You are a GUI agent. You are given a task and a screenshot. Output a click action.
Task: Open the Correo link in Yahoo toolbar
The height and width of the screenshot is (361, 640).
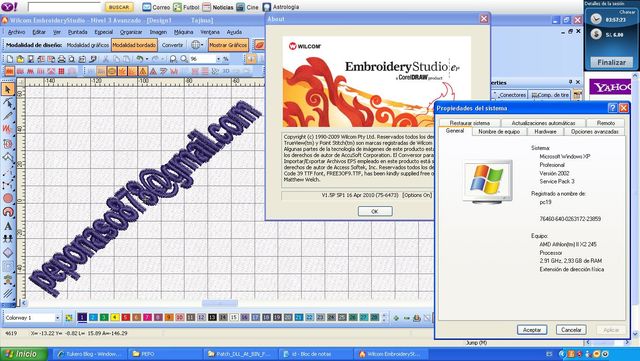(x=157, y=7)
